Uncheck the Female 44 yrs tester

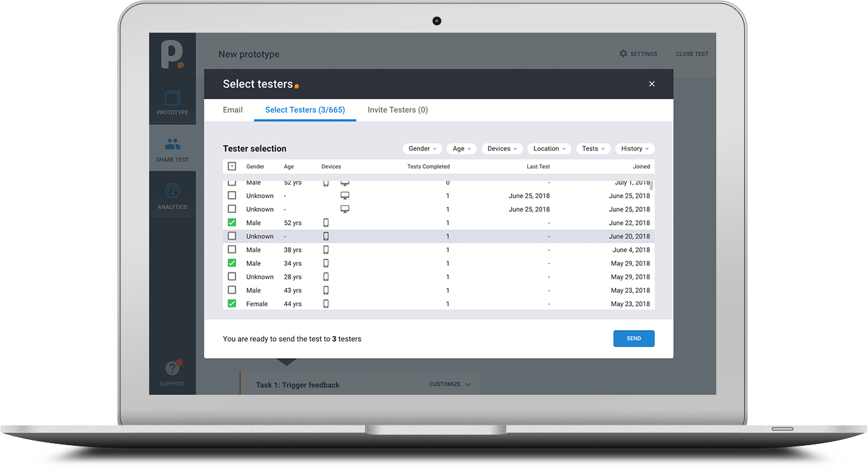[x=232, y=304]
